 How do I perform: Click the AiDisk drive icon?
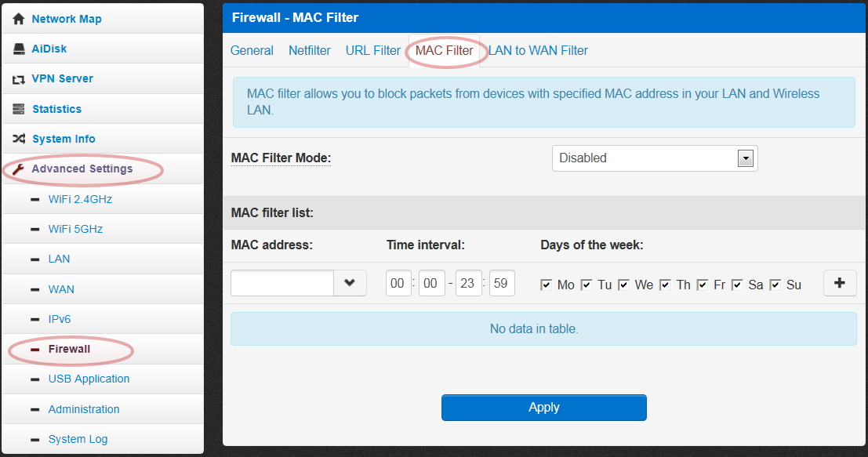(19, 49)
